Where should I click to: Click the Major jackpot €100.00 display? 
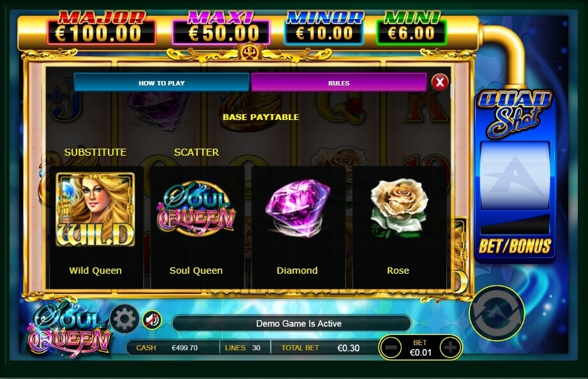(102, 33)
